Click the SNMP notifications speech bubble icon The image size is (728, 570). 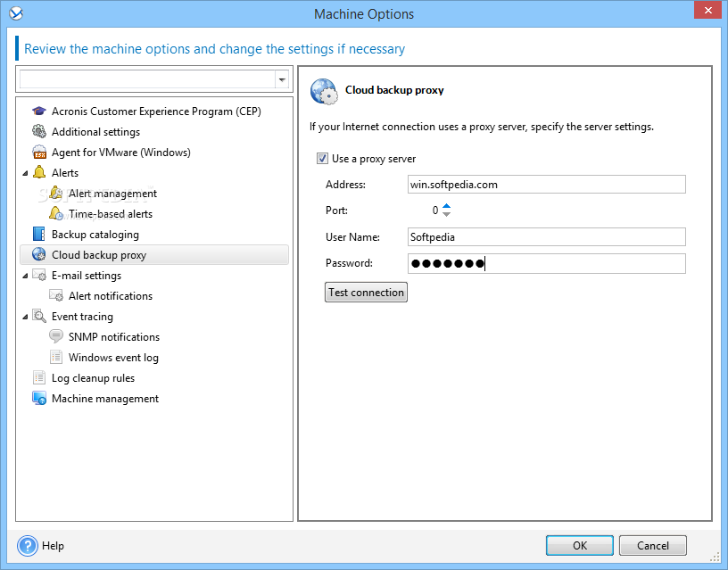tap(56, 336)
